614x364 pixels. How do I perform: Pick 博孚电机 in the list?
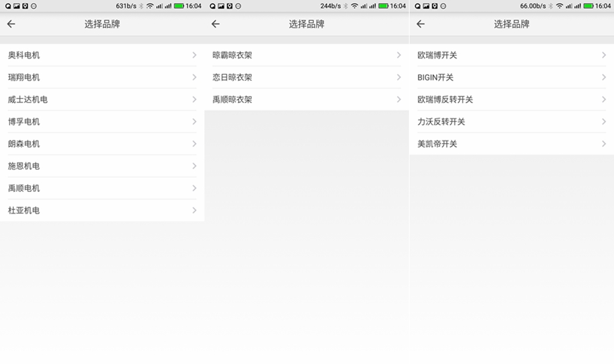pyautogui.click(x=102, y=122)
